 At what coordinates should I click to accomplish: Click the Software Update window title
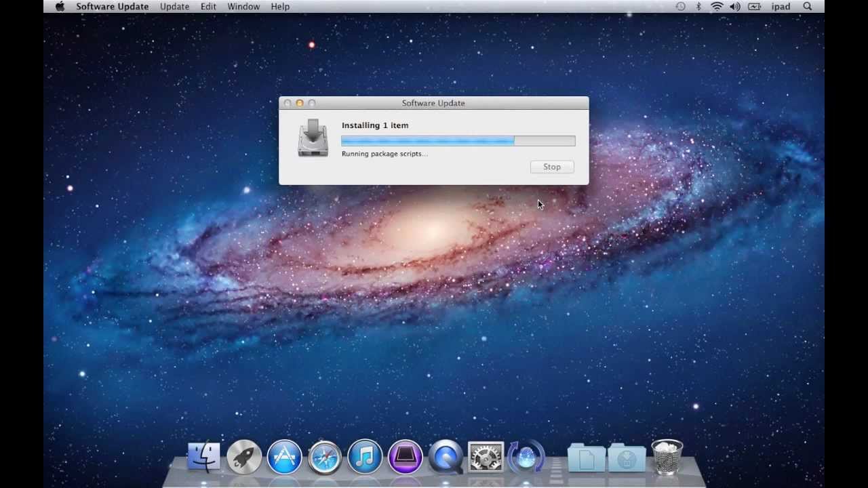point(433,103)
